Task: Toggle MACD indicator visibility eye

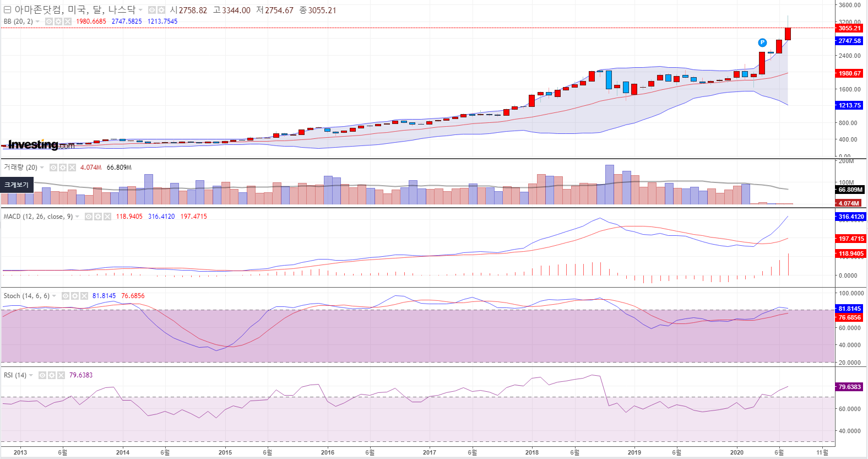Action: (x=89, y=217)
